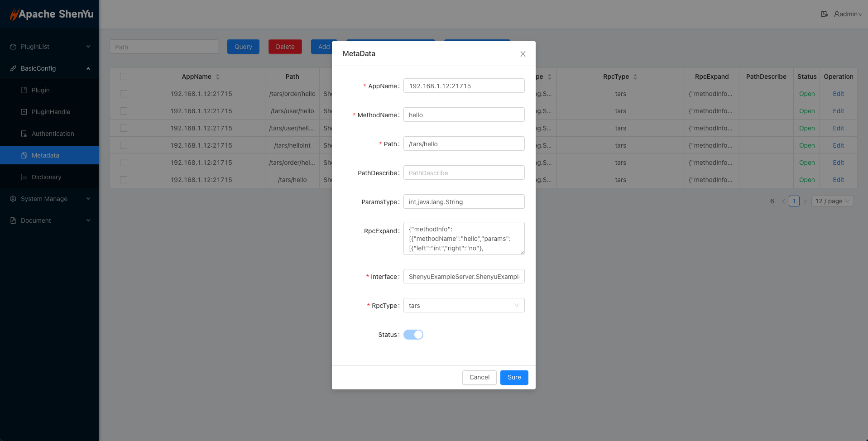The image size is (868, 441).
Task: Open the 12 / page size dropdown
Action: pyautogui.click(x=832, y=201)
